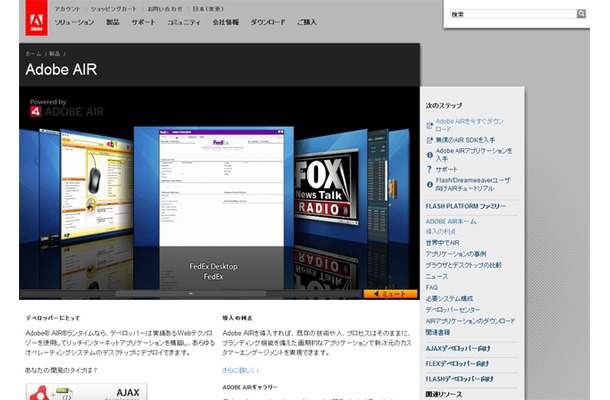
Task: Click the アカウント link
Action: point(67,9)
